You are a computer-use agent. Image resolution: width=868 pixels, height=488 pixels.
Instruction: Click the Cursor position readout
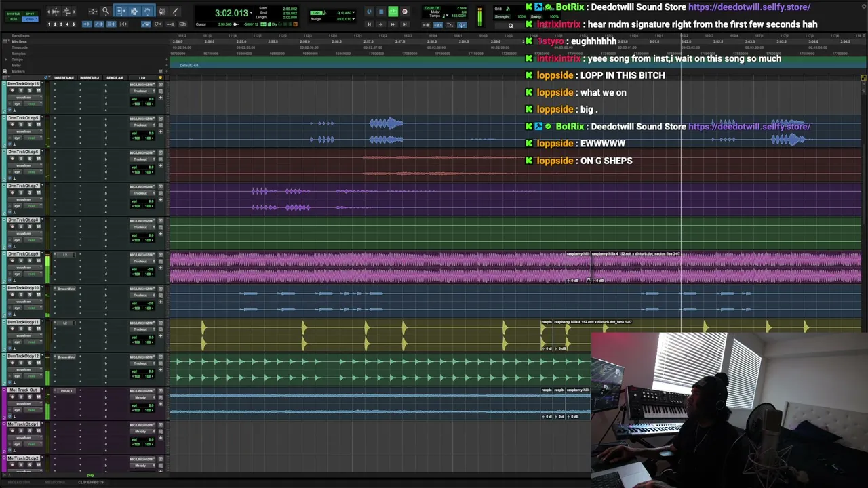point(225,24)
